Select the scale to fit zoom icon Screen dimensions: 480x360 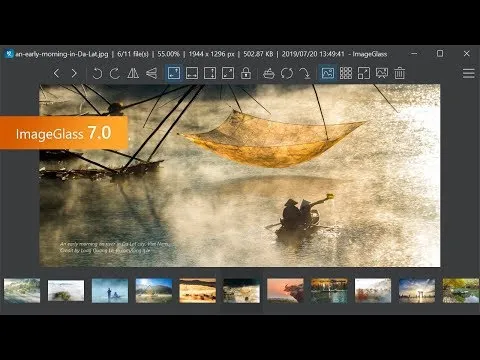(228, 73)
